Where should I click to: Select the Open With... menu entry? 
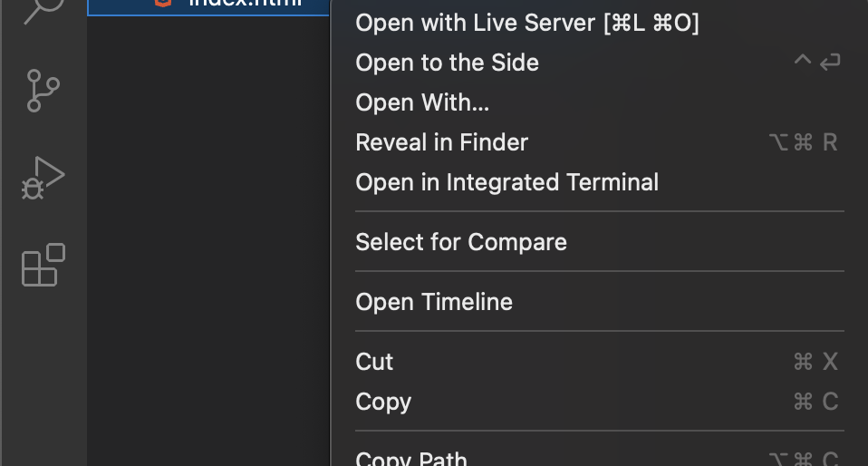pos(422,102)
